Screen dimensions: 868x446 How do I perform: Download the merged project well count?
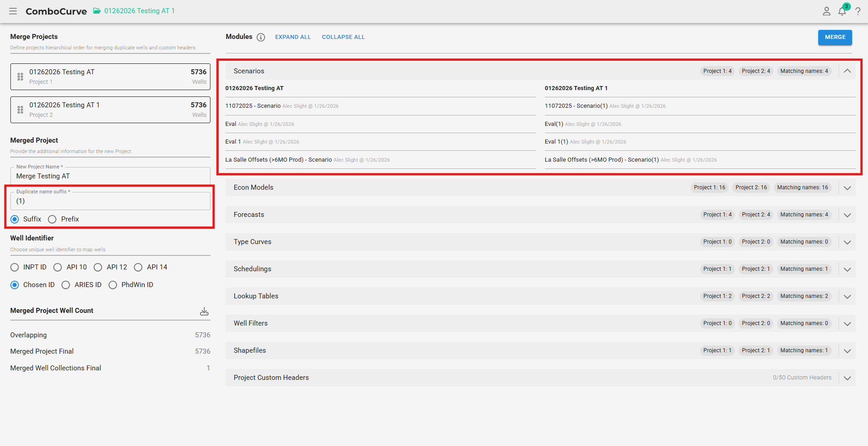(204, 311)
